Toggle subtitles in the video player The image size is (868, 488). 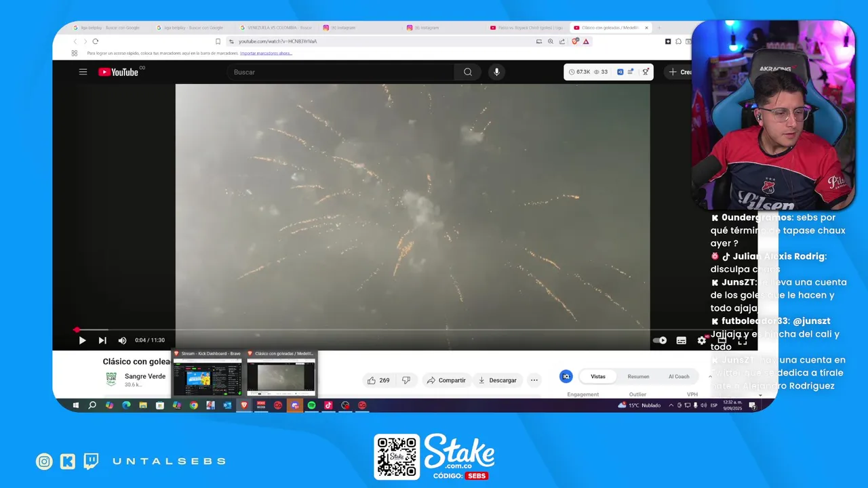click(682, 340)
